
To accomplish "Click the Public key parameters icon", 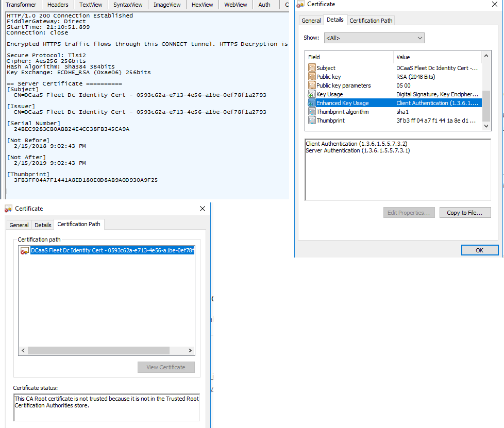I will [312, 85].
